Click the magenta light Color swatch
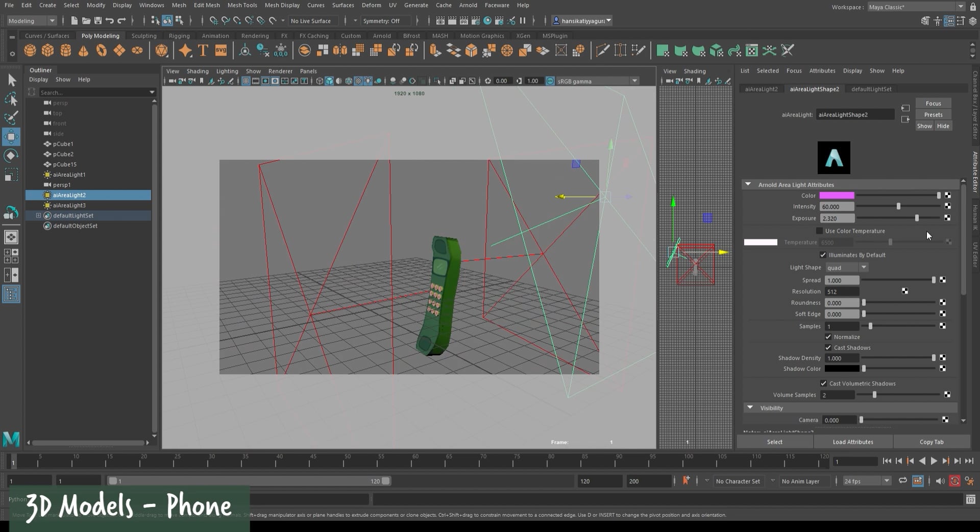The width and height of the screenshot is (980, 532). [x=837, y=196]
